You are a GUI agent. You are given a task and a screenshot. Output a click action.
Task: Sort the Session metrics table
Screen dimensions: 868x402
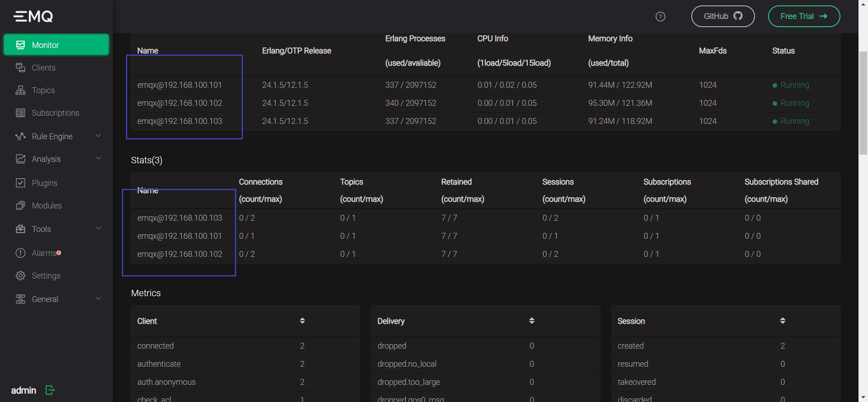pos(783,321)
